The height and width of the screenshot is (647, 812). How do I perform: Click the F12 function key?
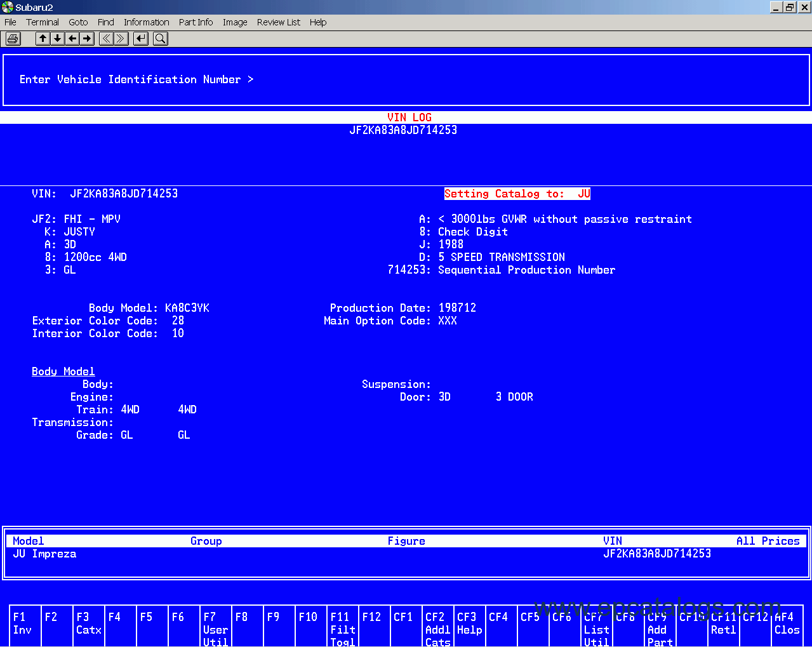375,626
